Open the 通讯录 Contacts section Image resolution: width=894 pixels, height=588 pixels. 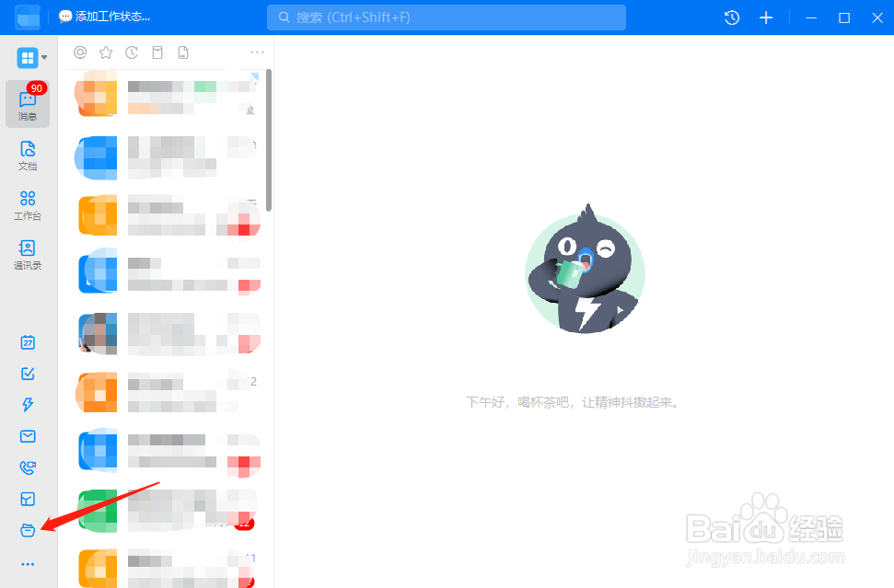(27, 256)
